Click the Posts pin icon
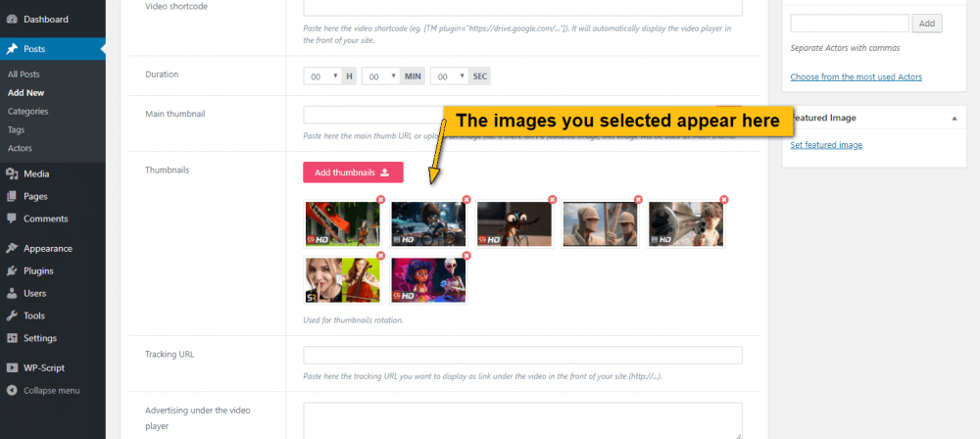The image size is (980, 439). point(12,49)
